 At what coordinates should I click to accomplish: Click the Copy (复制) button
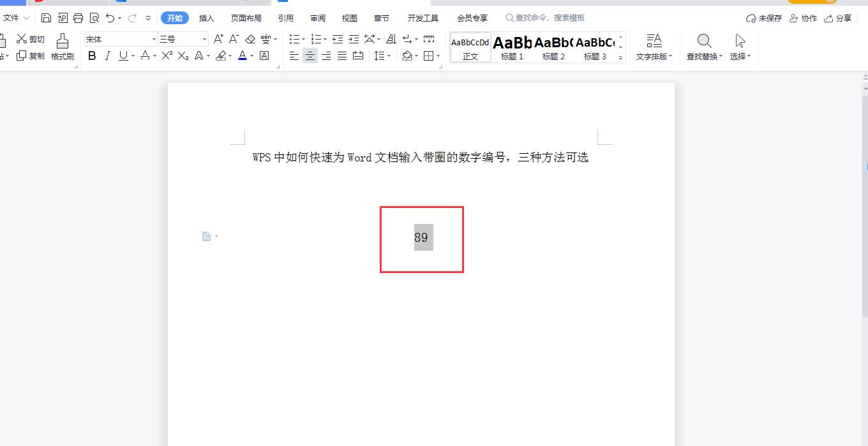[x=31, y=56]
